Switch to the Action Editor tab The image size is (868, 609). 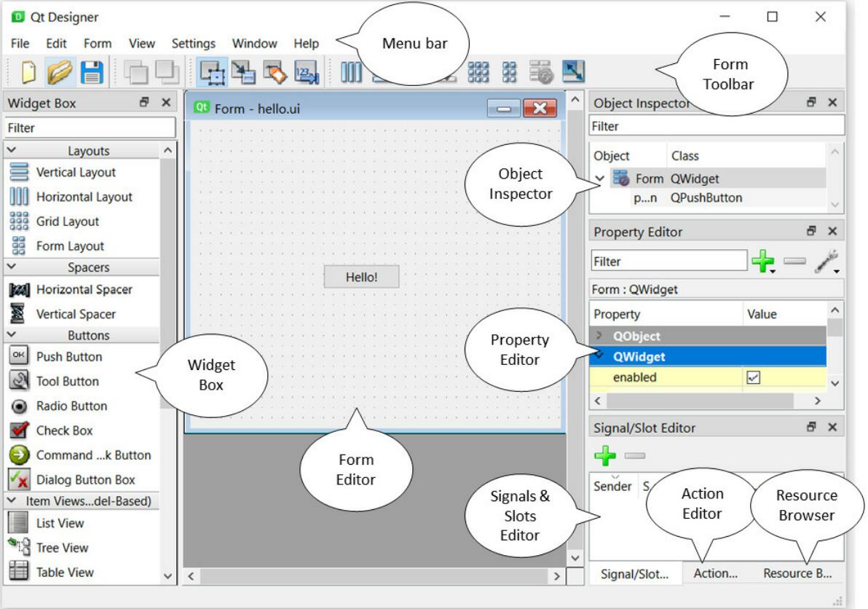(x=715, y=573)
